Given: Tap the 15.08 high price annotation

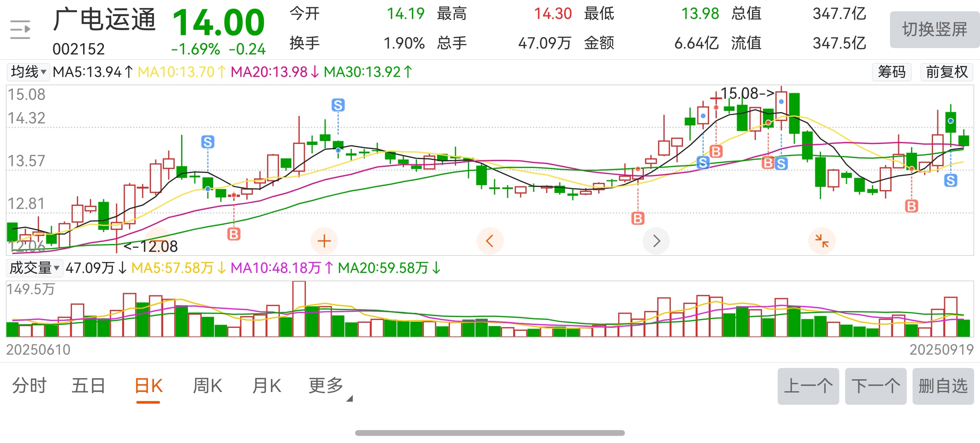Looking at the screenshot, I should [747, 94].
